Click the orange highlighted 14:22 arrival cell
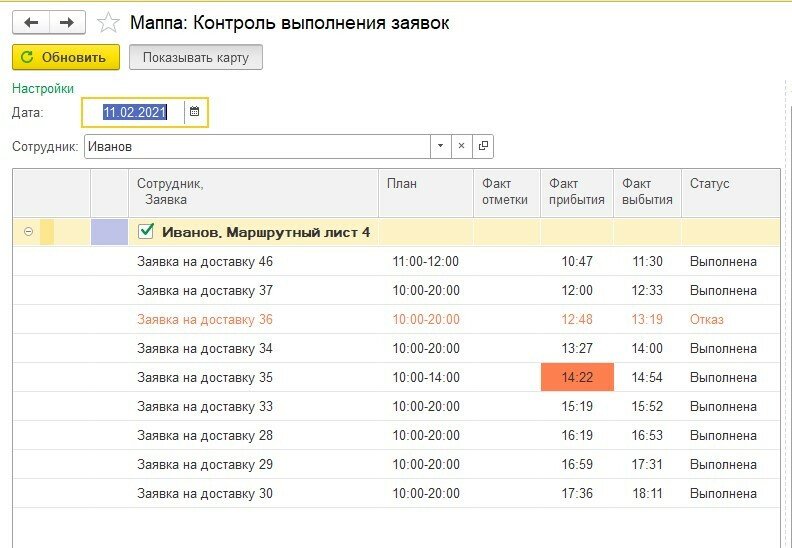The image size is (792, 548). pos(576,378)
